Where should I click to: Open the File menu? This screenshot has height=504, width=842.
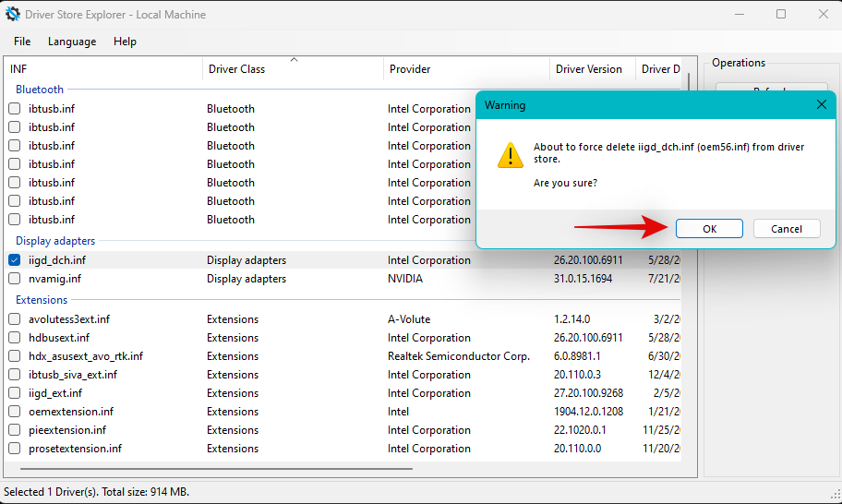coord(22,42)
